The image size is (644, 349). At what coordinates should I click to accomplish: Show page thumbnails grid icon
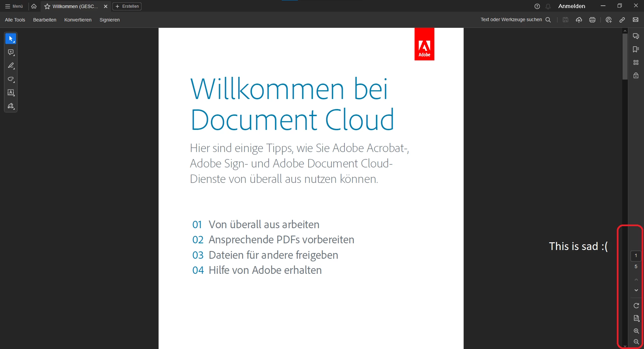click(x=636, y=62)
